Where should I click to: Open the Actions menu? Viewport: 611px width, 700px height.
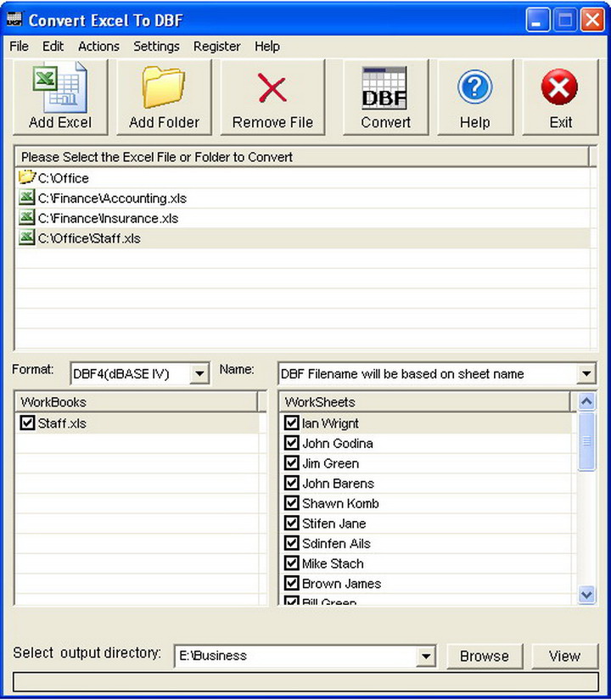[98, 46]
